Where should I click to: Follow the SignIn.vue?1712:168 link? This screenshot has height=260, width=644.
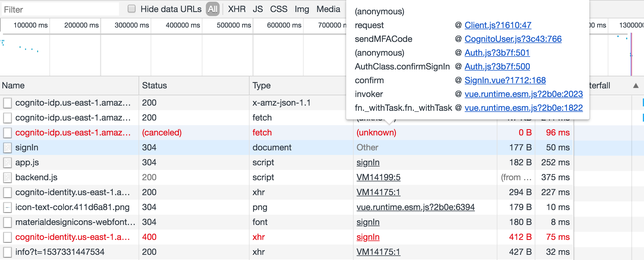505,80
